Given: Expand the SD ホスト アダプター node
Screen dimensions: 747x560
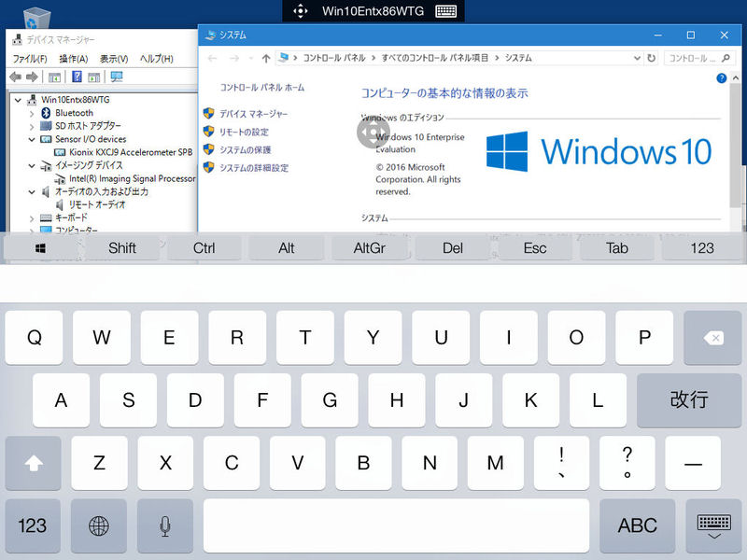Looking at the screenshot, I should tap(32, 127).
